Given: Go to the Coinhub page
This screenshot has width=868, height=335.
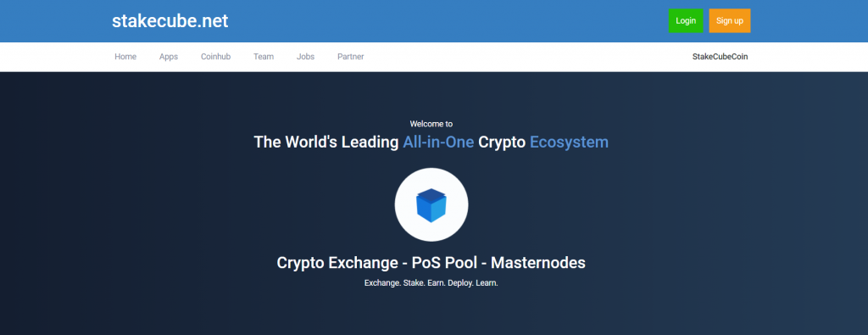Looking at the screenshot, I should [215, 57].
